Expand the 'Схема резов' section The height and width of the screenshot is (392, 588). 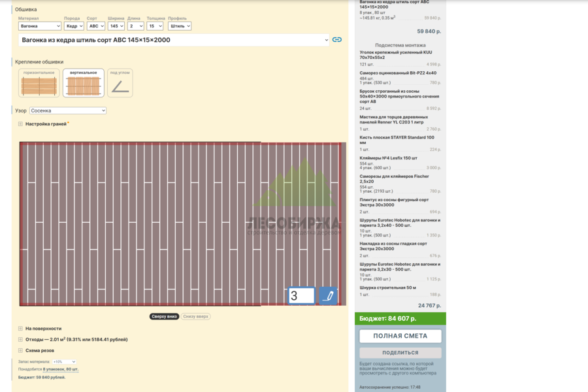[21, 350]
